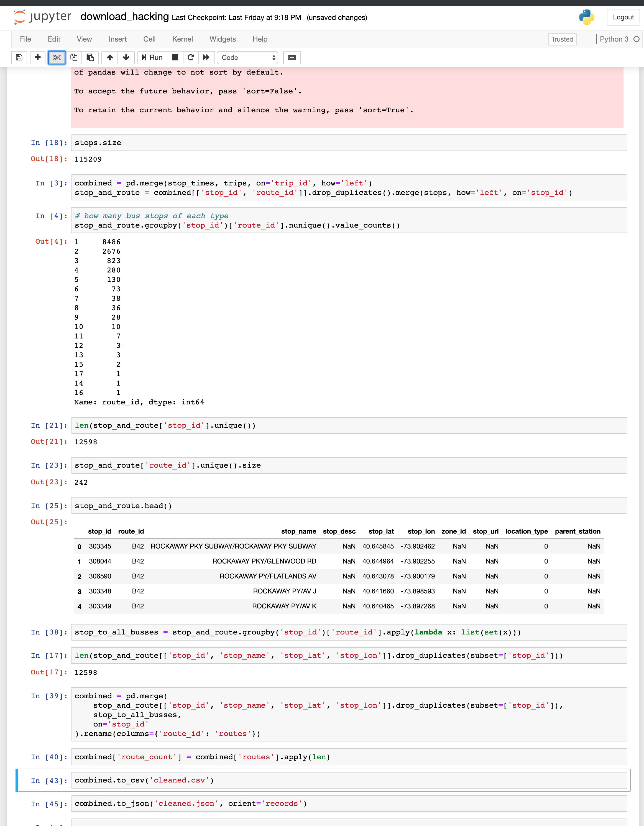Click the route_id unique size cell
The image size is (644, 826).
tap(349, 466)
